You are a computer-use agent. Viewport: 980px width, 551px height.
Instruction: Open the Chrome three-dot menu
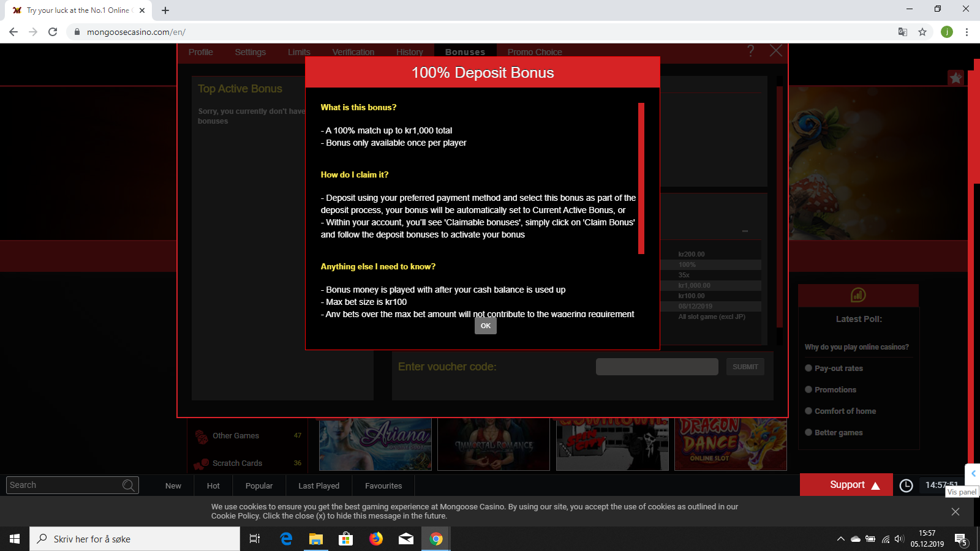tap(967, 32)
